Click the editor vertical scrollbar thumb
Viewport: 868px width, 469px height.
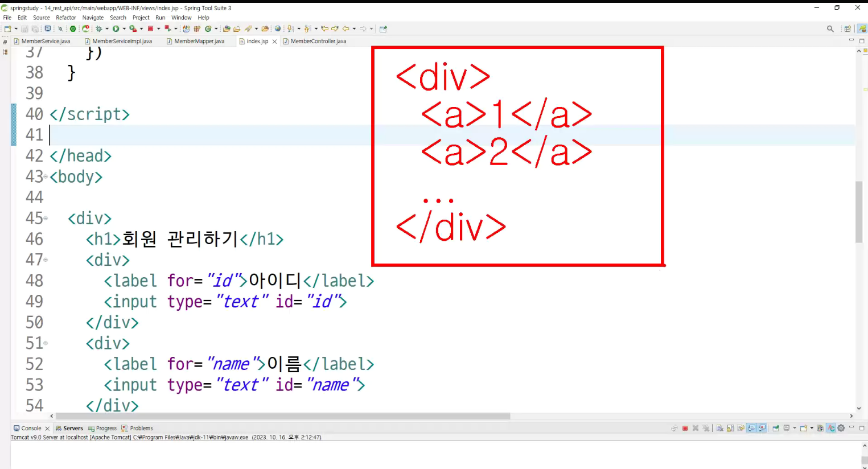pyautogui.click(x=859, y=212)
